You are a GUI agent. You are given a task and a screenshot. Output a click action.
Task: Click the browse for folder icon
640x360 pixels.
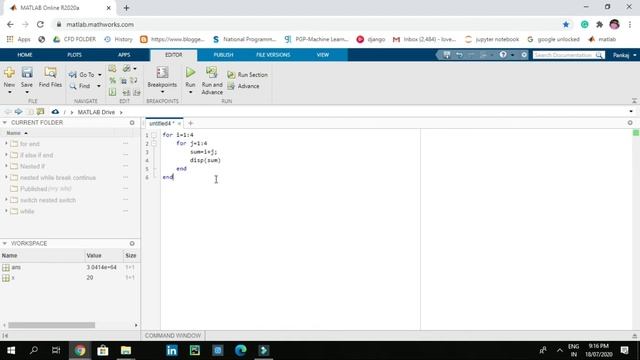point(40,111)
